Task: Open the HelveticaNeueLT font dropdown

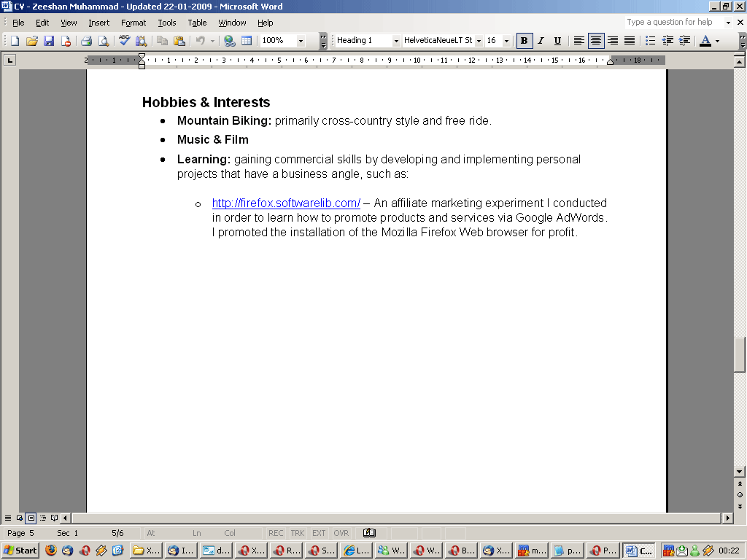Action: pos(479,41)
